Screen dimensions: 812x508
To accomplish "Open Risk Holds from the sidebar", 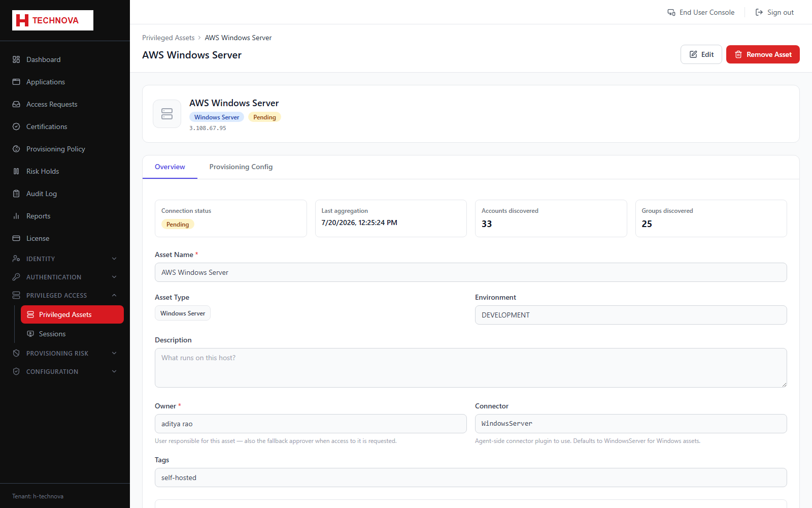I will point(65,171).
